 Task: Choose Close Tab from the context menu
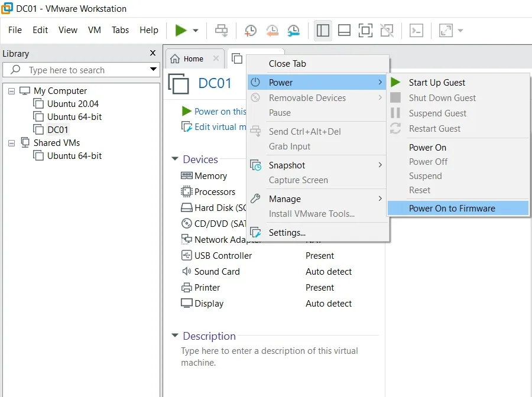(x=287, y=64)
